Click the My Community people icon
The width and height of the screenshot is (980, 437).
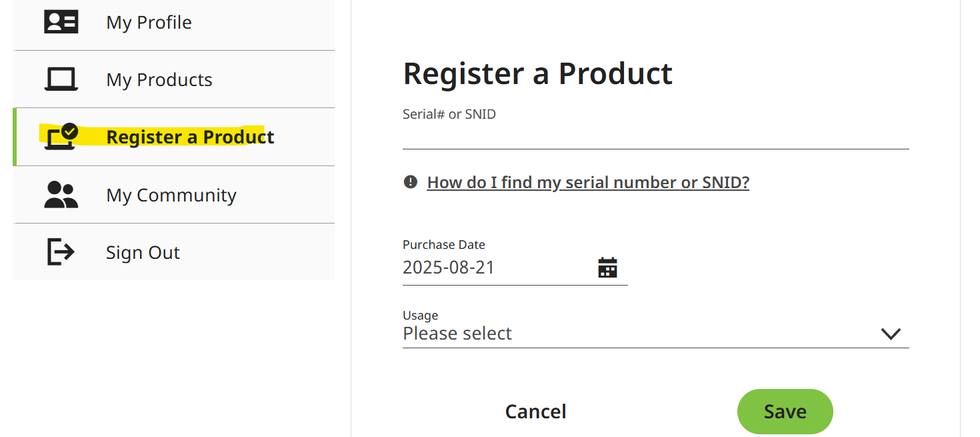pyautogui.click(x=61, y=195)
